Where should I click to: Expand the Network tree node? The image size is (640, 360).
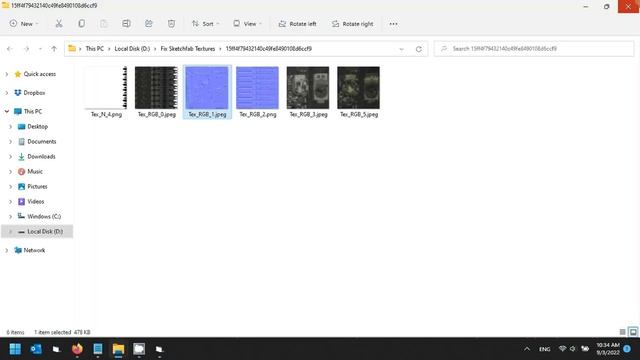click(7, 250)
